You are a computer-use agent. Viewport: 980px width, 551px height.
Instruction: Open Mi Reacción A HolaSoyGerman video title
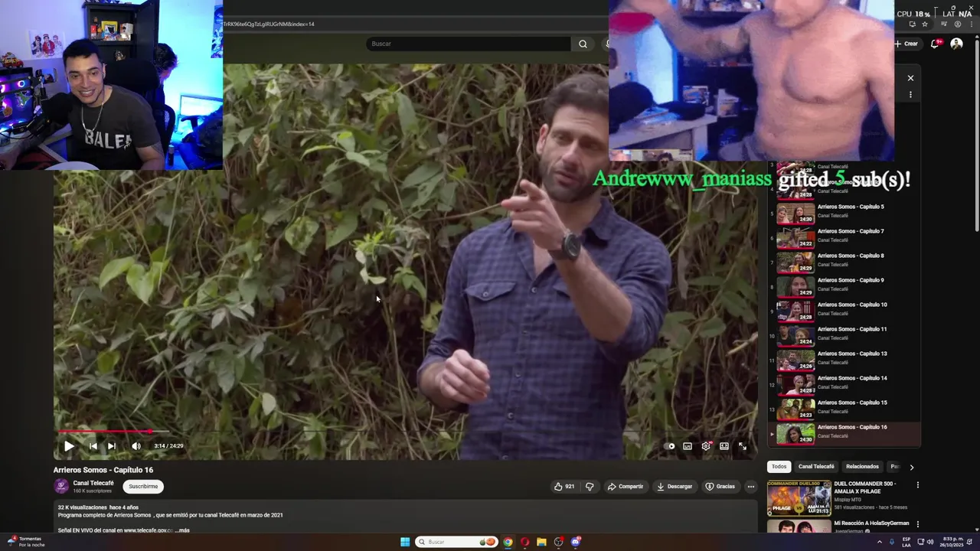point(871,523)
